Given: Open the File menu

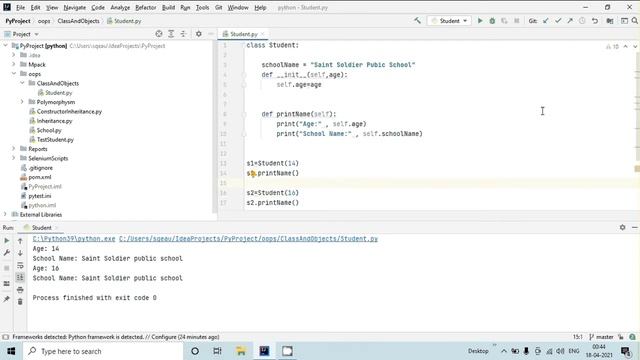Looking at the screenshot, I should (20, 7).
